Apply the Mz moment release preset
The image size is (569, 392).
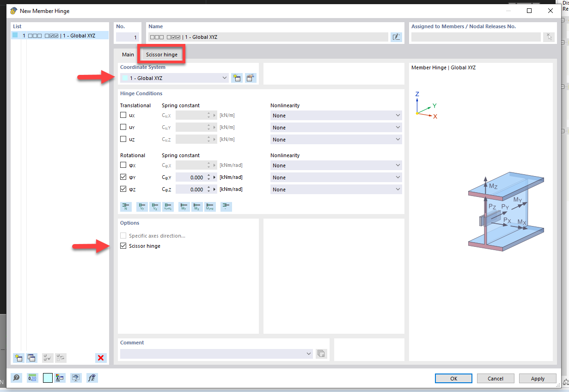[197, 207]
